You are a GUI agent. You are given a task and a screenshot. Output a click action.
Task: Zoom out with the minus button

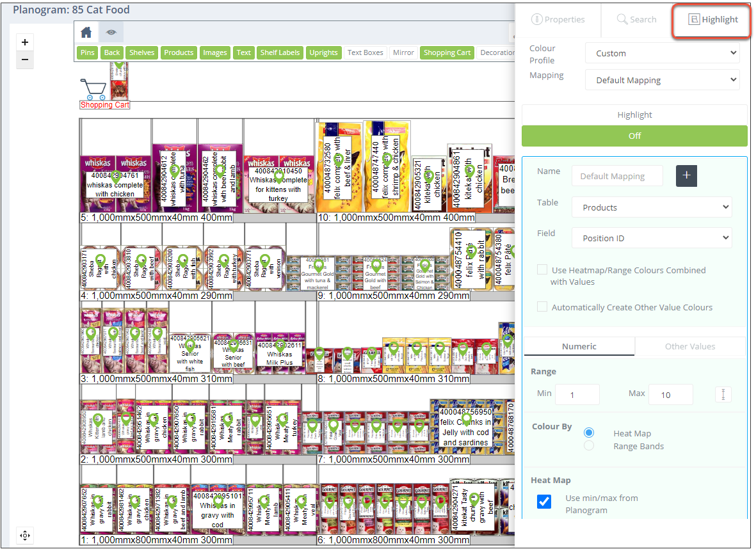click(x=25, y=60)
